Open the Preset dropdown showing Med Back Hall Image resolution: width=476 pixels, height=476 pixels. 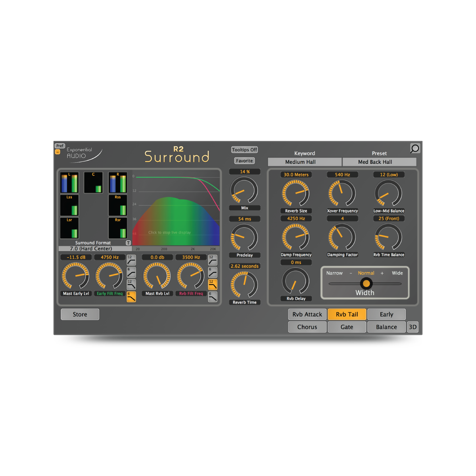tap(379, 162)
